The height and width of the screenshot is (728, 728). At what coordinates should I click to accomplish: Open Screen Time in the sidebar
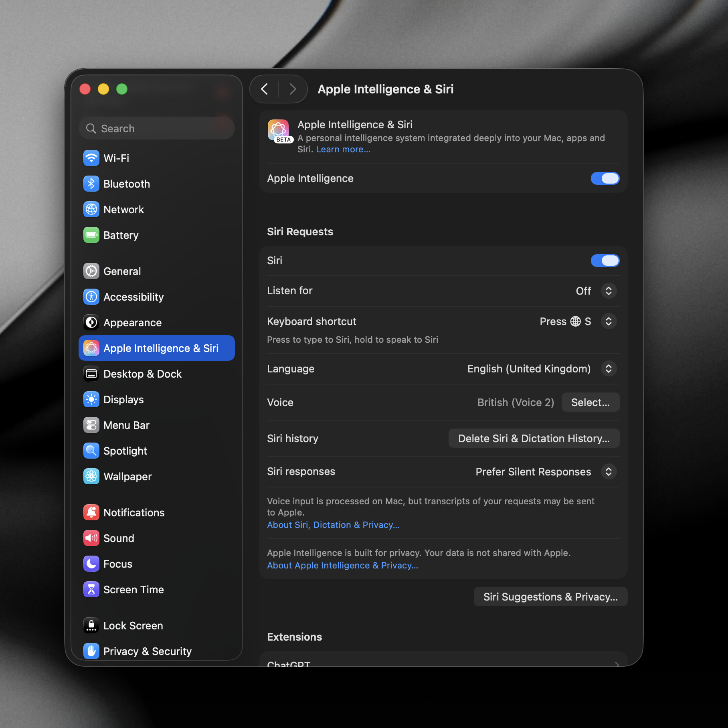pyautogui.click(x=157, y=589)
